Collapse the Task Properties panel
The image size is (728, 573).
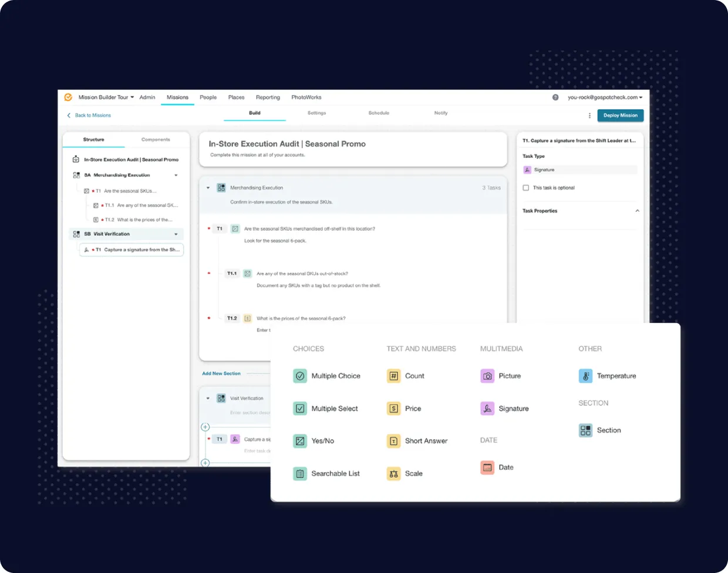638,211
